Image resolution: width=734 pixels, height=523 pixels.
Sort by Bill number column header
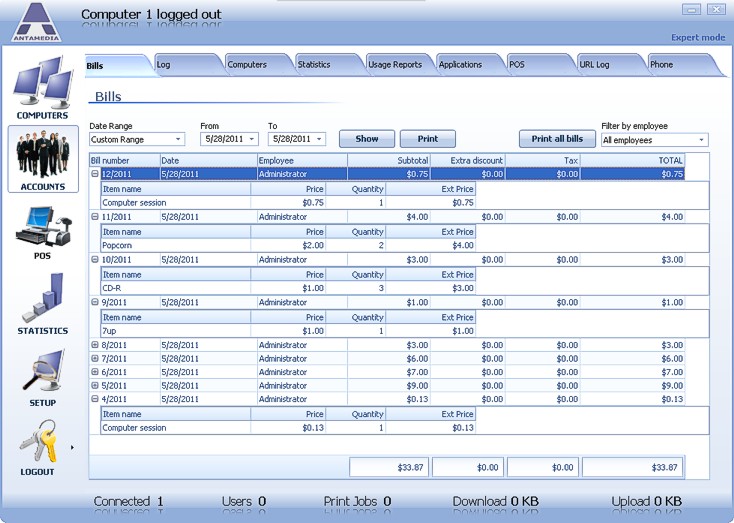(x=125, y=160)
